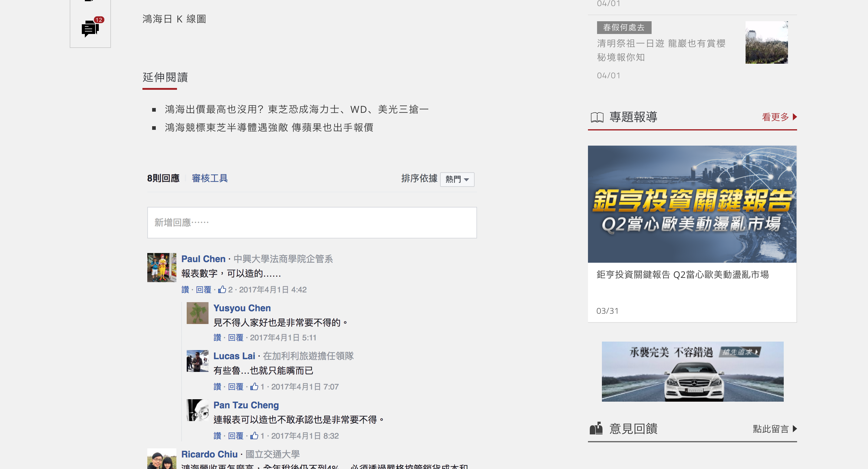Like Paul Chen's comment via 讚
868x469 pixels.
(185, 290)
